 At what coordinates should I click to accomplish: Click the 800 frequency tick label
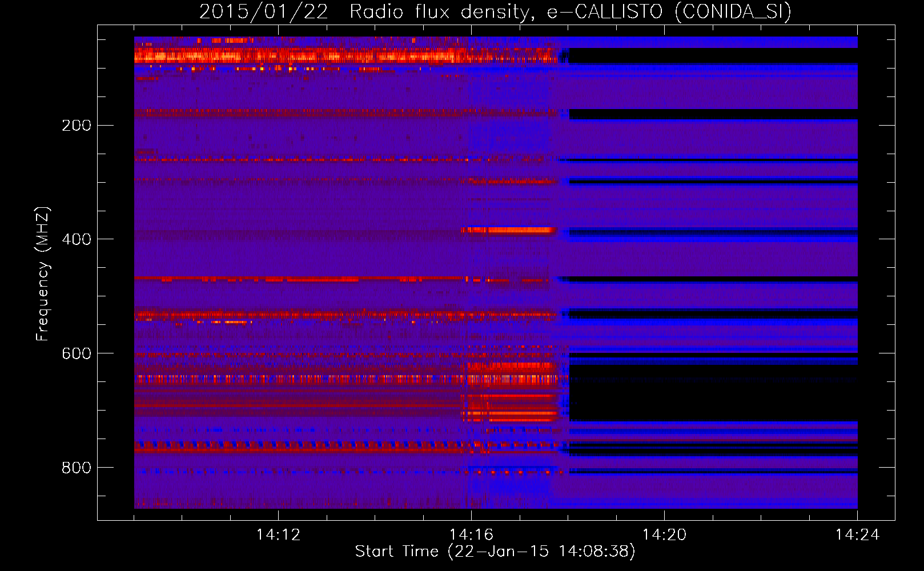click(x=77, y=468)
